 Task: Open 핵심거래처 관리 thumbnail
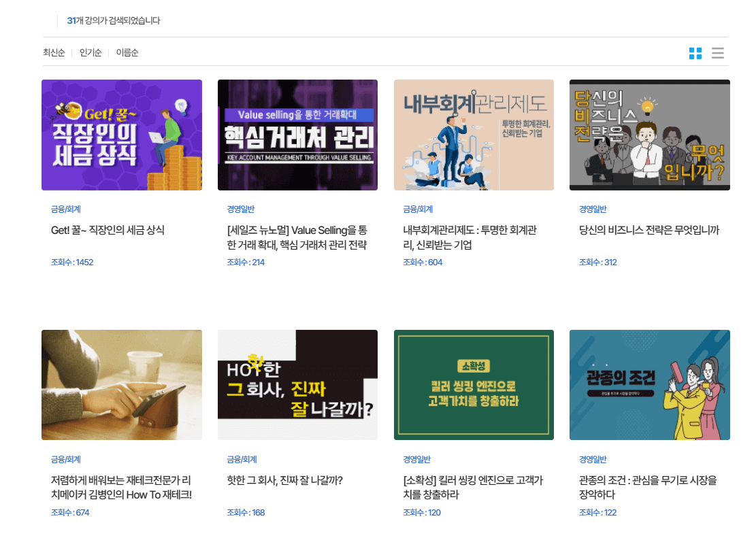pyautogui.click(x=297, y=135)
